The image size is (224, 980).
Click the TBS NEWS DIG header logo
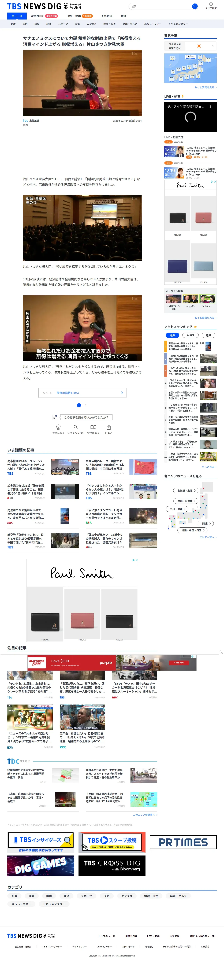click(x=44, y=6)
